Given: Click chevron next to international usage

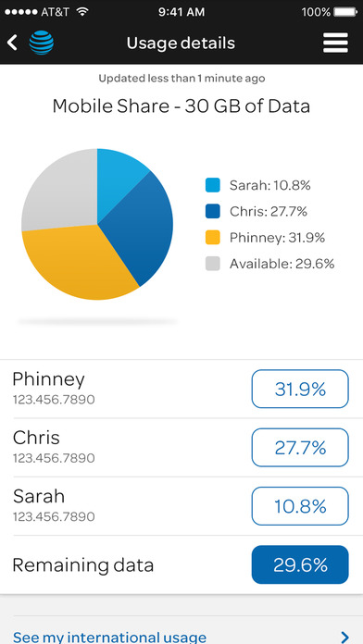Looking at the screenshot, I should pos(344,637).
